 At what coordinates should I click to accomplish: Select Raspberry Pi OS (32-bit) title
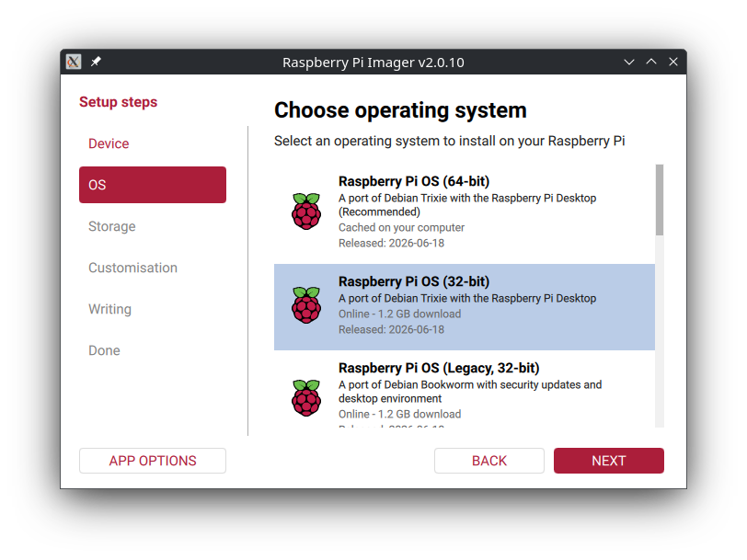[414, 281]
